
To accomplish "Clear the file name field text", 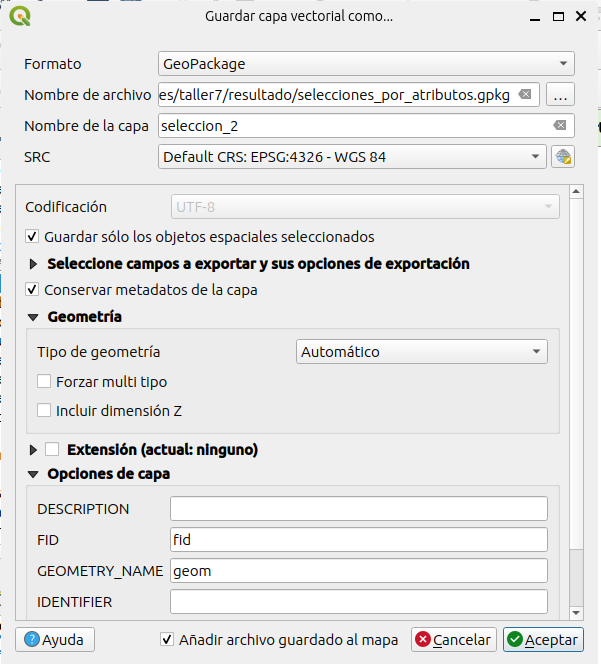I will pos(525,95).
